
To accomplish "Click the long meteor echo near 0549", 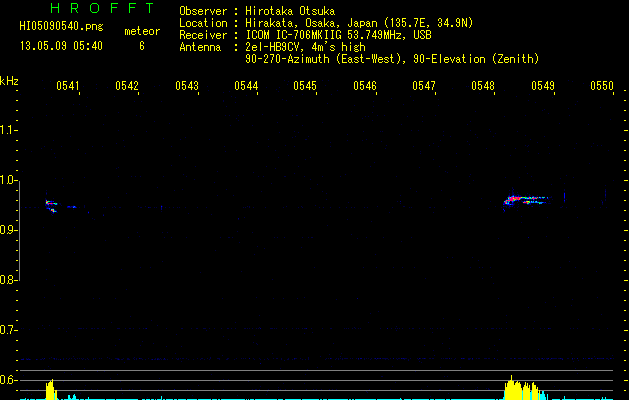I will pos(526,199).
